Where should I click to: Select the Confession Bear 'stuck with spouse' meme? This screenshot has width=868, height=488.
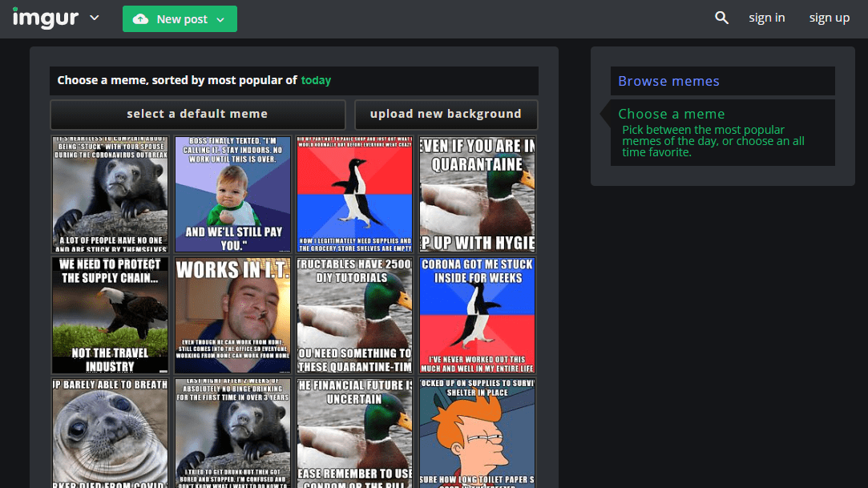point(111,194)
